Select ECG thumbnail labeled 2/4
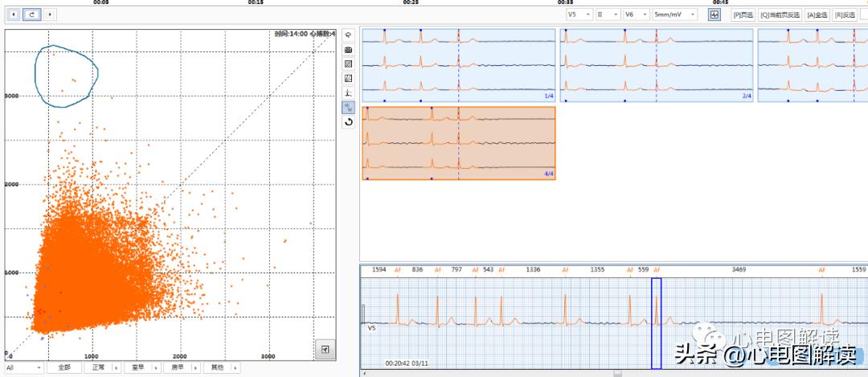The image size is (868, 377). (x=656, y=66)
